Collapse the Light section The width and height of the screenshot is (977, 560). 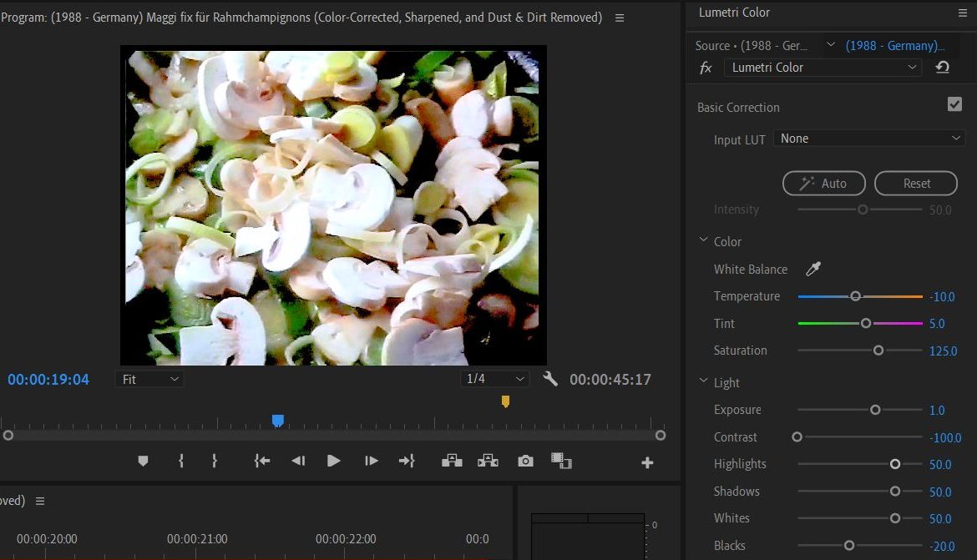click(x=703, y=381)
